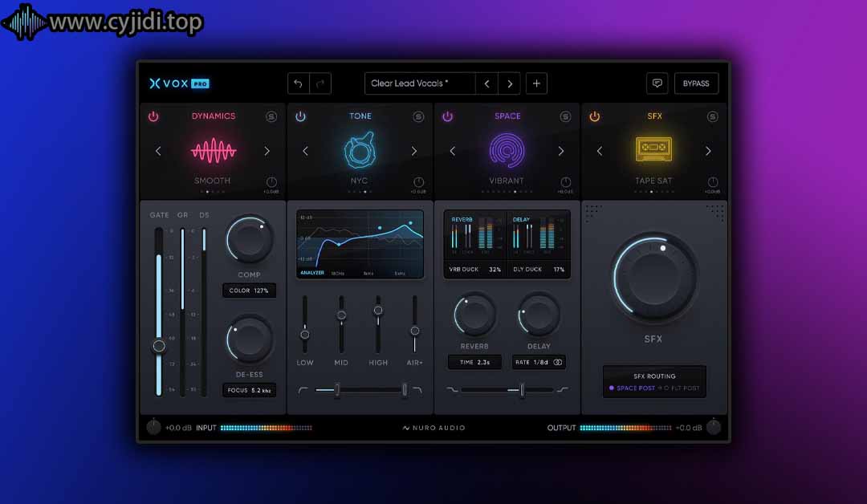The width and height of the screenshot is (867, 504).
Task: Click the FOCUS 5.2 kHz value field
Action: pos(249,390)
